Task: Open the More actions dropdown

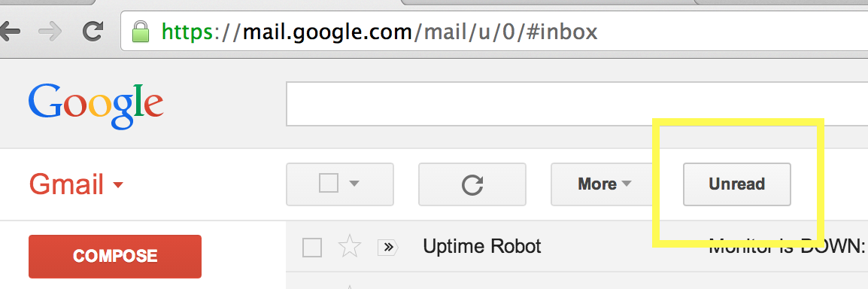Action: [x=604, y=184]
